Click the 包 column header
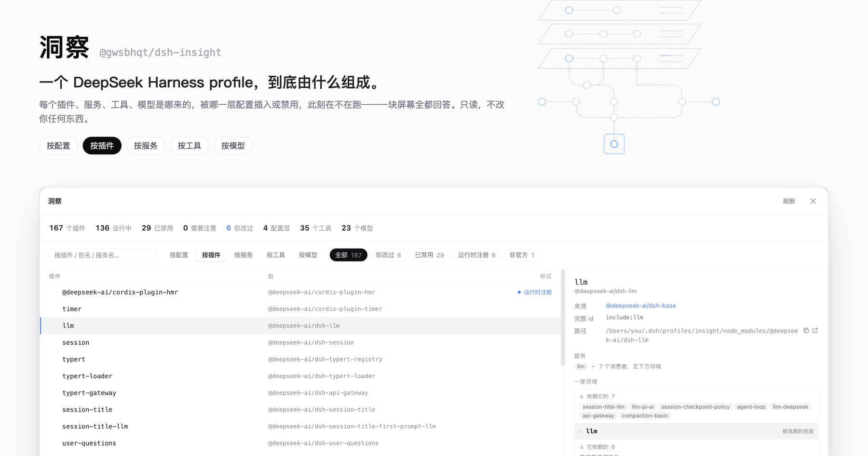 271,276
